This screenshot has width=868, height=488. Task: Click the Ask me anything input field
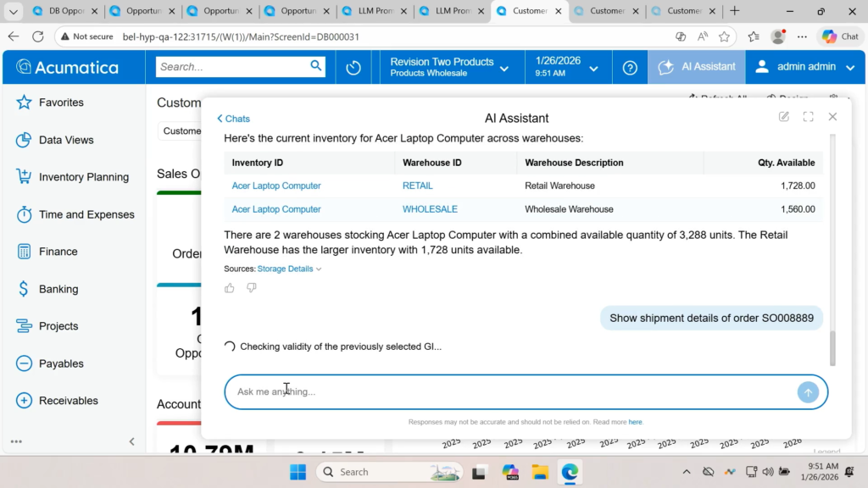(x=509, y=392)
